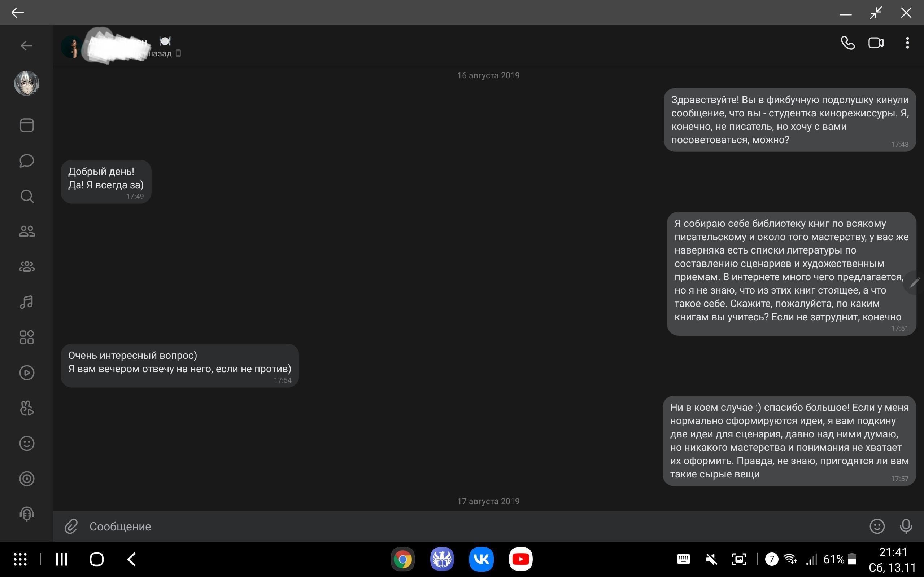The height and width of the screenshot is (577, 924).
Task: Open the three-dot chat options menu
Action: (907, 43)
